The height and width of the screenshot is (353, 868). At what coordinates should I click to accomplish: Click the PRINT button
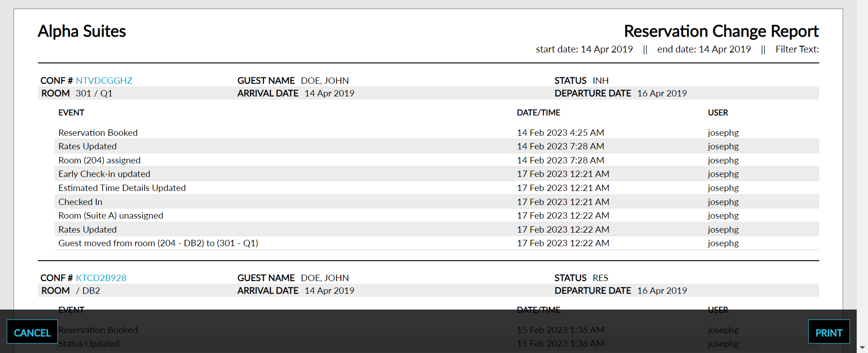tap(829, 332)
